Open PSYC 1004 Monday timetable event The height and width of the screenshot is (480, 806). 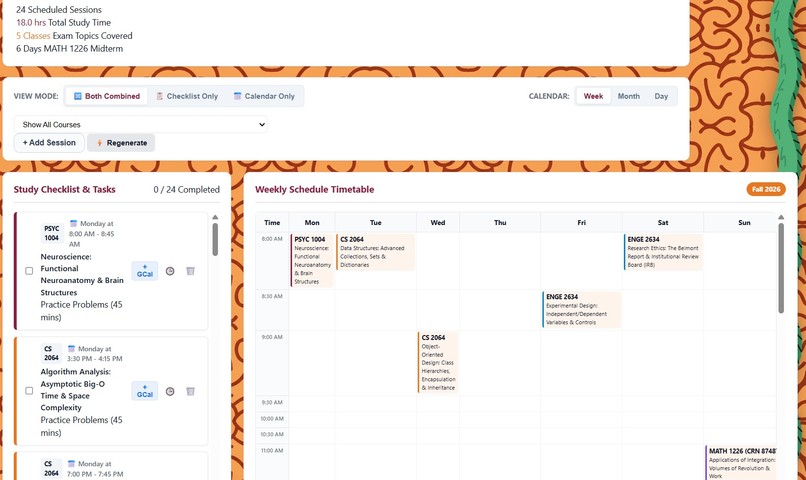tap(312, 260)
